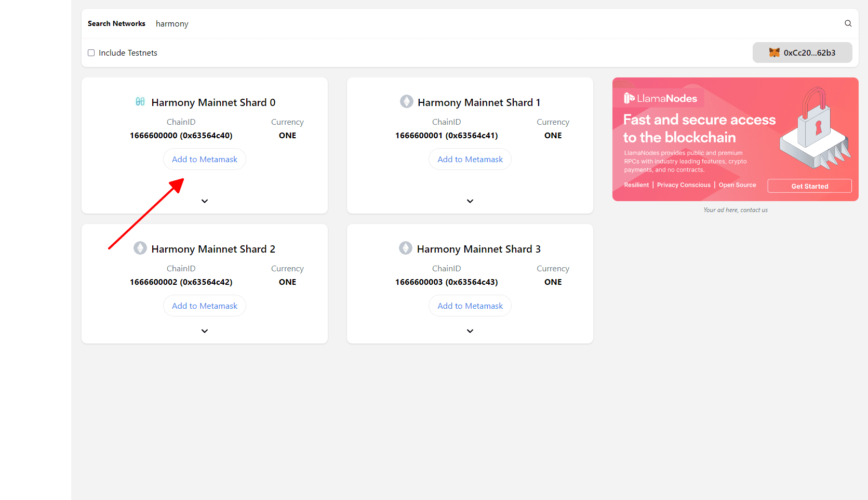Click the Harmony Mainnet Shard 1 title
This screenshot has height=500, width=868.
pos(479,102)
